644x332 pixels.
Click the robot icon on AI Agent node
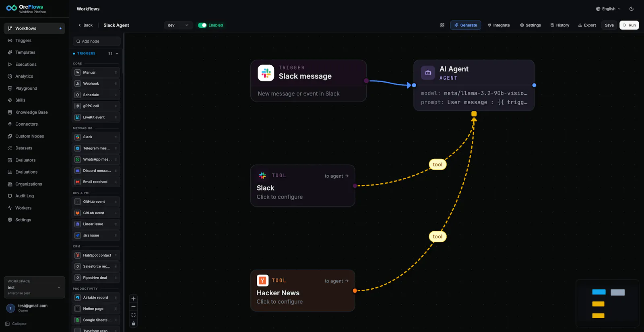428,73
